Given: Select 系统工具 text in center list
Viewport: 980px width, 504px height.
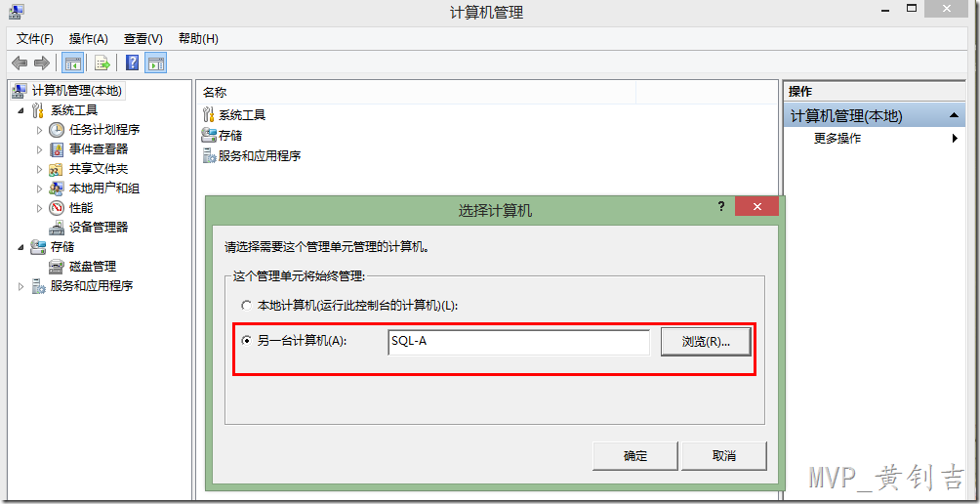Looking at the screenshot, I should click(242, 115).
